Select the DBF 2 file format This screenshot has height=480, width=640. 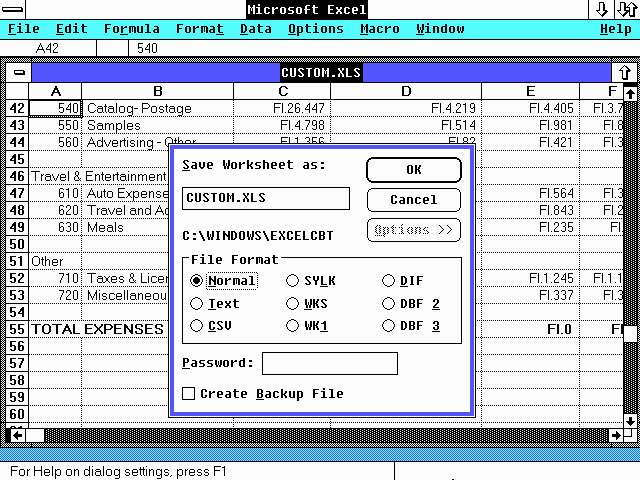[x=411, y=304]
